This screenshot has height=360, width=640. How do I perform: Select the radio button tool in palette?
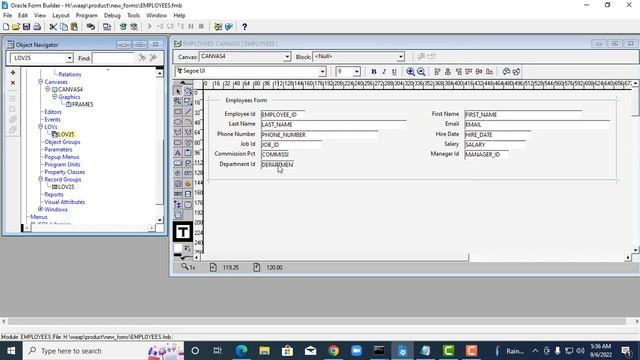178,173
